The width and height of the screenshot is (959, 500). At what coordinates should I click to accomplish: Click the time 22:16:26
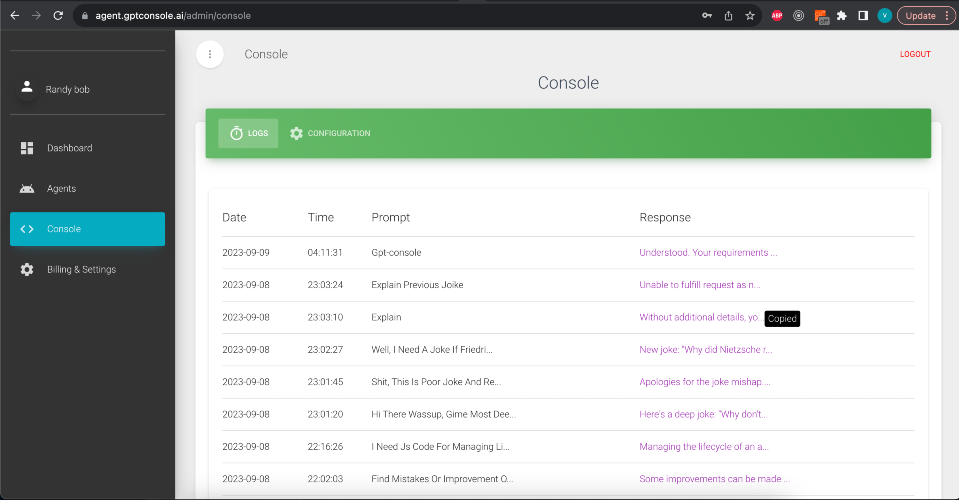325,447
